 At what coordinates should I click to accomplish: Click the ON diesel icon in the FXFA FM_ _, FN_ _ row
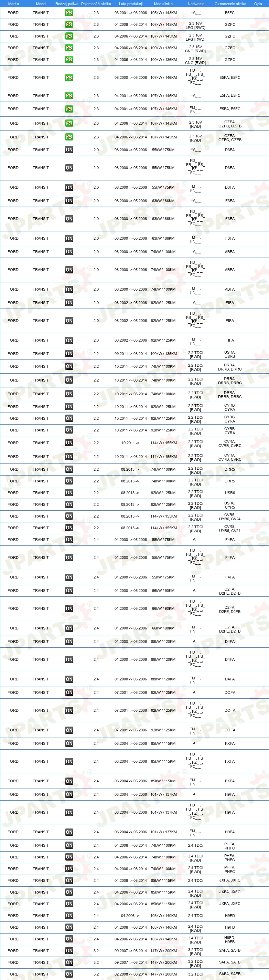(69, 781)
